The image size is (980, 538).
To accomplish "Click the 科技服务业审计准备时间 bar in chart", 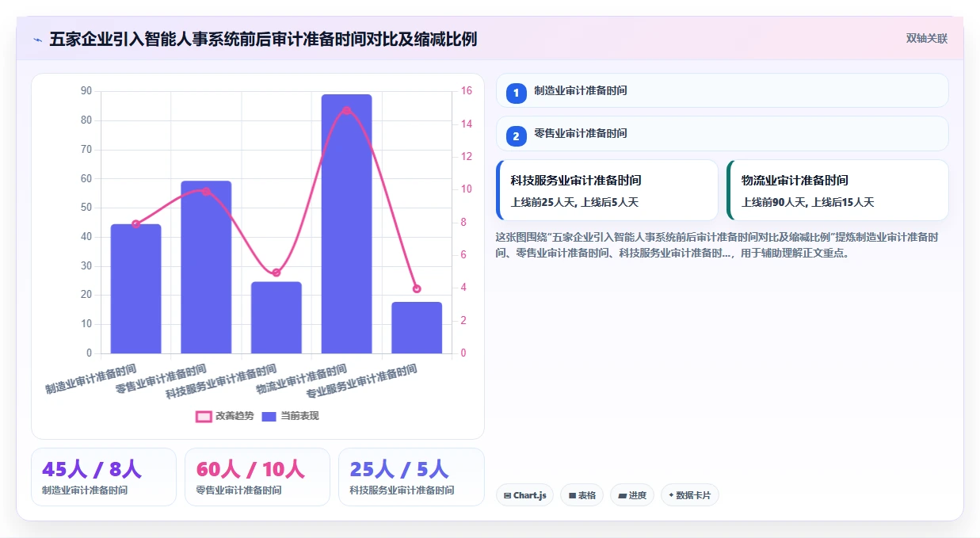I will (x=276, y=318).
